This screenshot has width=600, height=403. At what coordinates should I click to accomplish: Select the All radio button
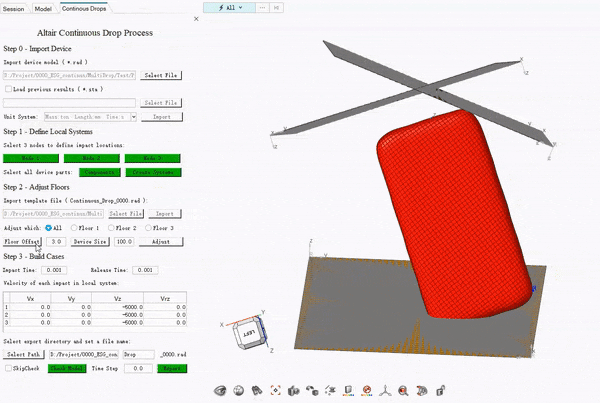tap(48, 228)
